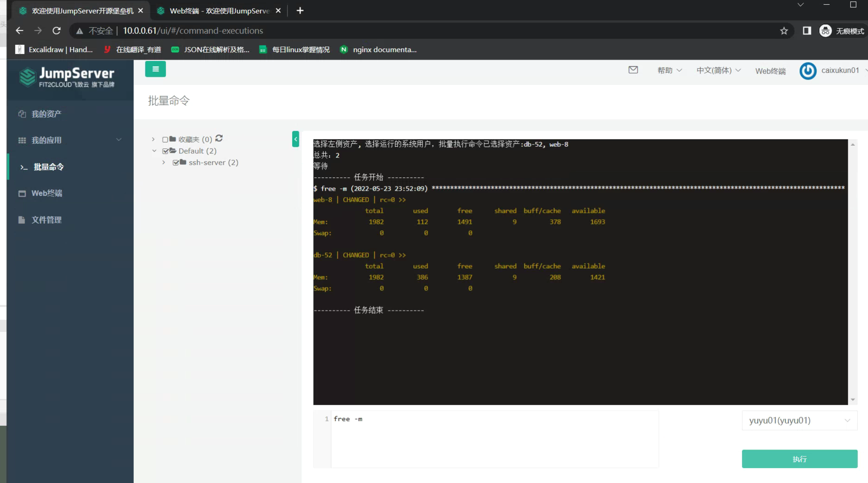Open the Web终端 link in top bar
This screenshot has height=483, width=868.
[770, 71]
